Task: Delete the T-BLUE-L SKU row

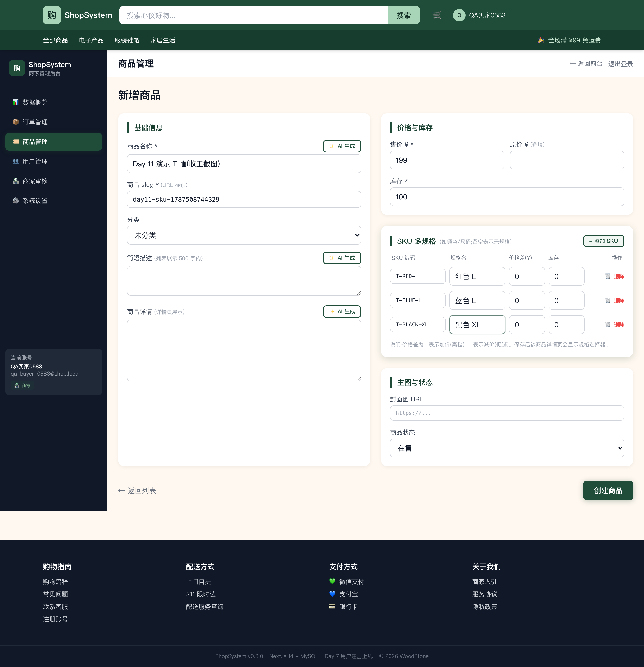Action: coord(614,300)
